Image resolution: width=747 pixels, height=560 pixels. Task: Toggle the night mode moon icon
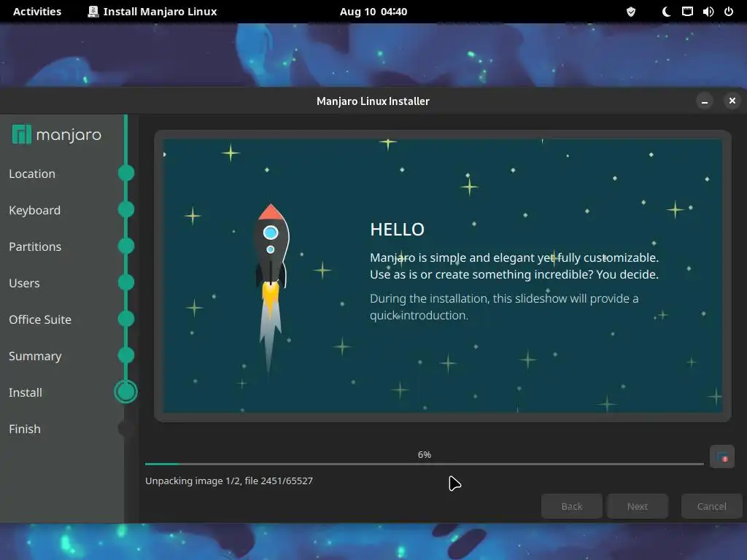pos(666,12)
